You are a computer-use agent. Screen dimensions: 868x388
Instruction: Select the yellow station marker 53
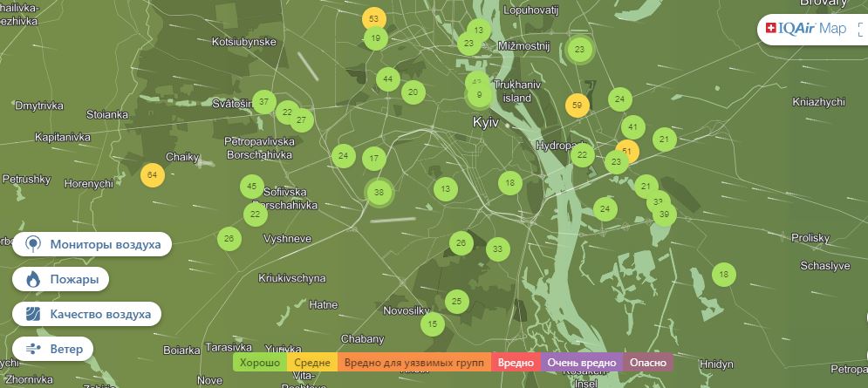(x=373, y=18)
